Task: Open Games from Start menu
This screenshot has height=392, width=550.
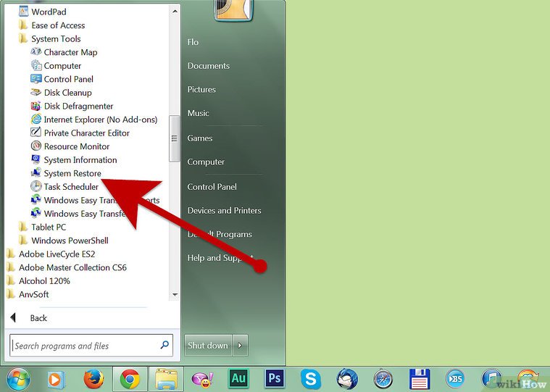Action: pos(199,138)
